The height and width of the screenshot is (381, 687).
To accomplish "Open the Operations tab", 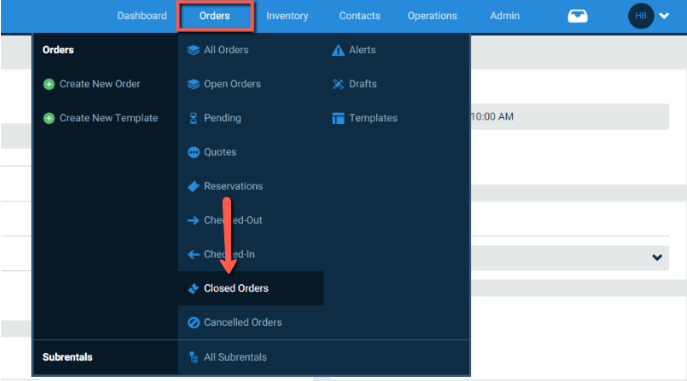I will 432,16.
